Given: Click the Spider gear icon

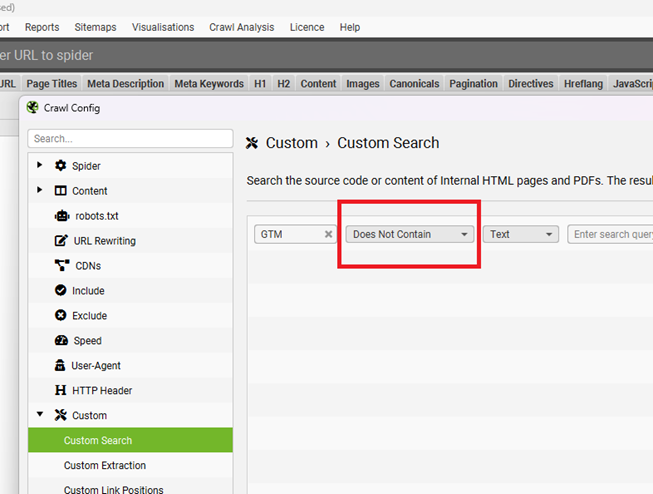Looking at the screenshot, I should (60, 165).
